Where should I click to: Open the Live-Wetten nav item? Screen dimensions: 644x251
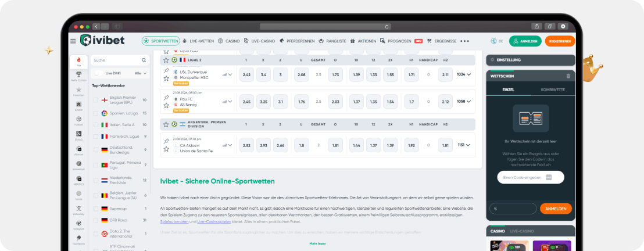(x=198, y=41)
